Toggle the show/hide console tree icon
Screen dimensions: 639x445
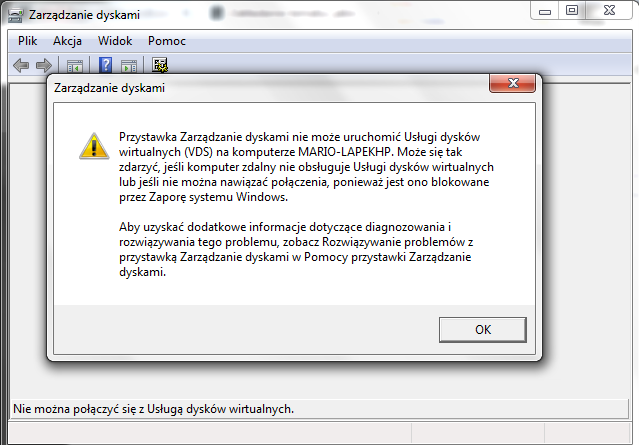75,66
